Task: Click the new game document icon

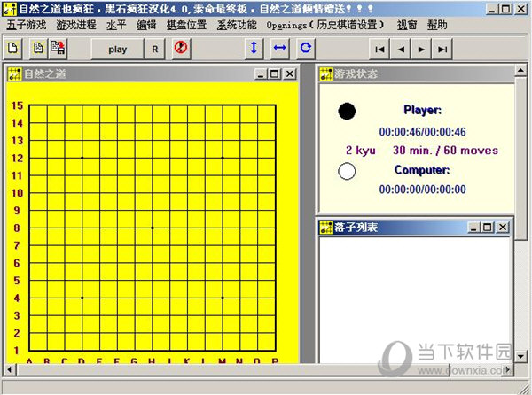Action: 13,49
